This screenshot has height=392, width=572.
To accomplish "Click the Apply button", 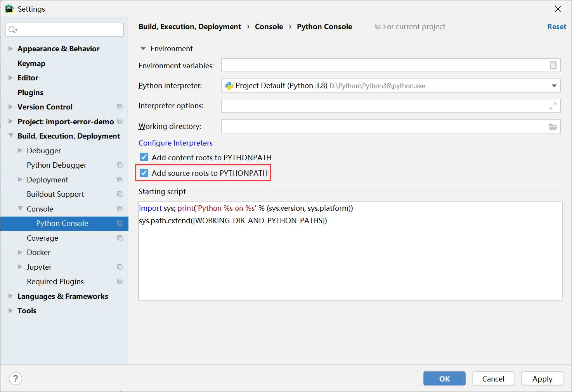I will click(542, 378).
